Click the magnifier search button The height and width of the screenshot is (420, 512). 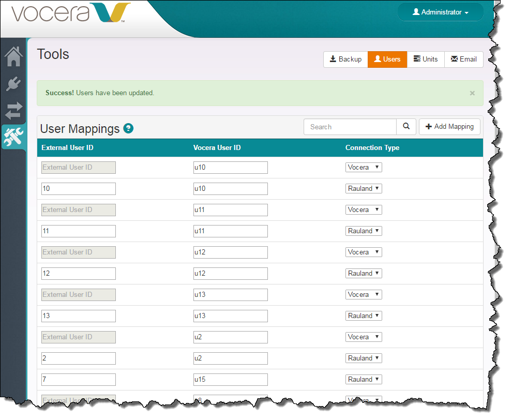406,126
